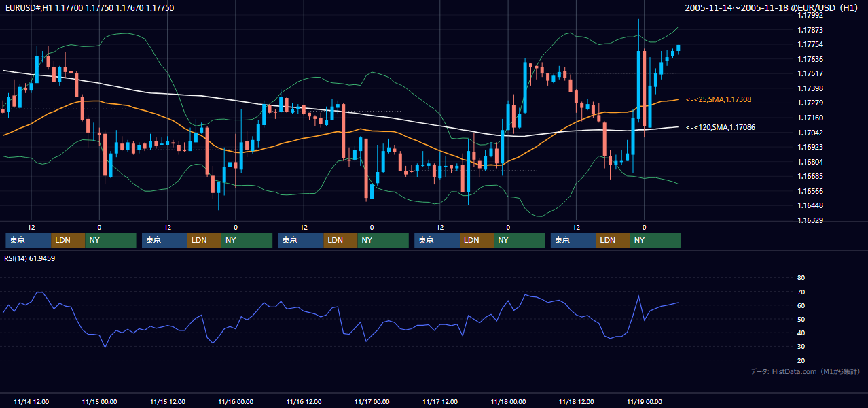Click the 11/14 12:00 time axis label
This screenshot has height=408, width=868.
31,401
